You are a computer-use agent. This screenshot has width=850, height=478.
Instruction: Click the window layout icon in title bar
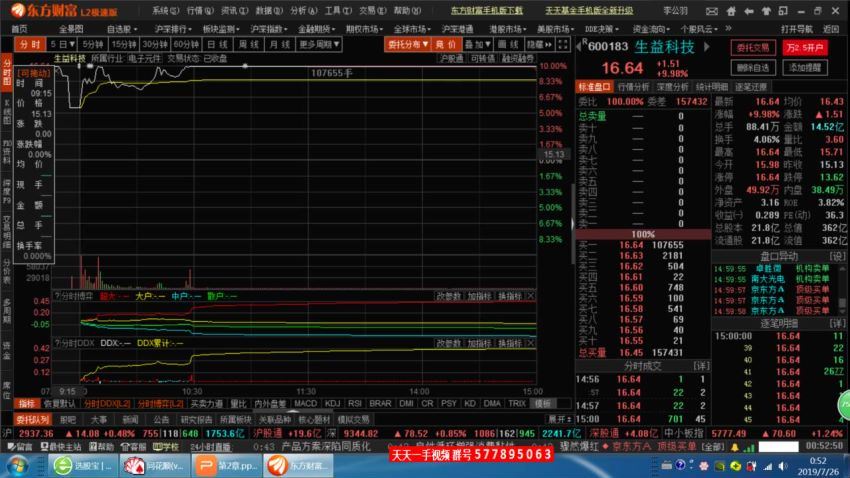click(x=783, y=11)
